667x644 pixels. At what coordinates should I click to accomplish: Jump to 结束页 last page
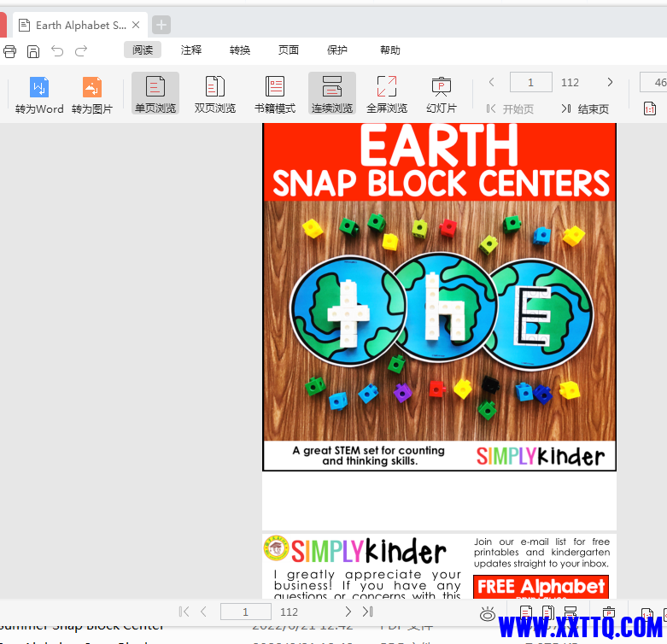(585, 108)
